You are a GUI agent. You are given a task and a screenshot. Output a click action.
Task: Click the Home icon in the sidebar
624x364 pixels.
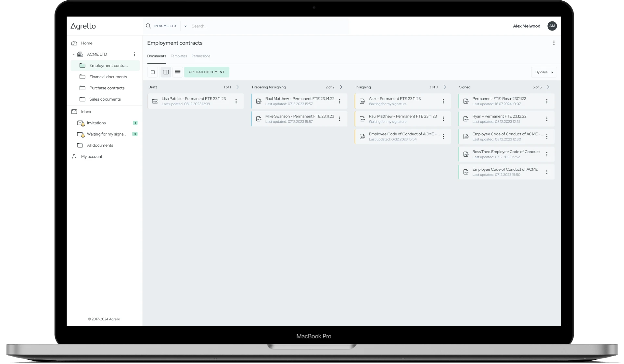click(x=74, y=43)
